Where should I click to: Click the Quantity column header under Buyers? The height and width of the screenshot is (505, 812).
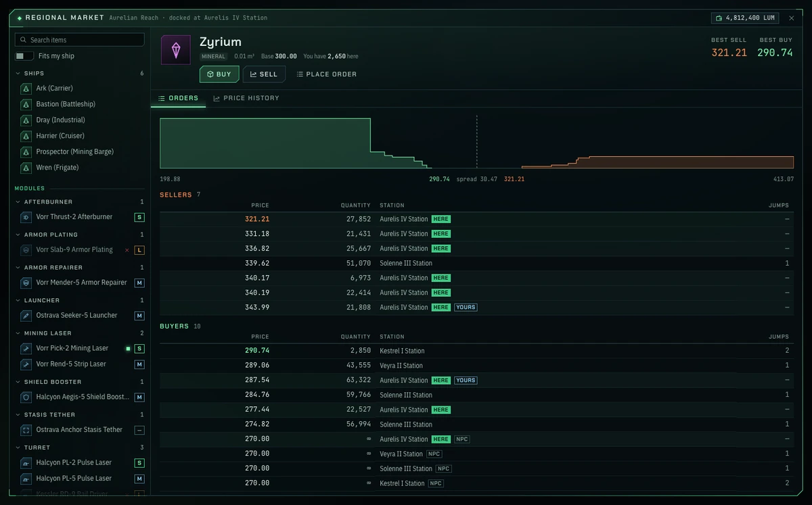coord(356,337)
